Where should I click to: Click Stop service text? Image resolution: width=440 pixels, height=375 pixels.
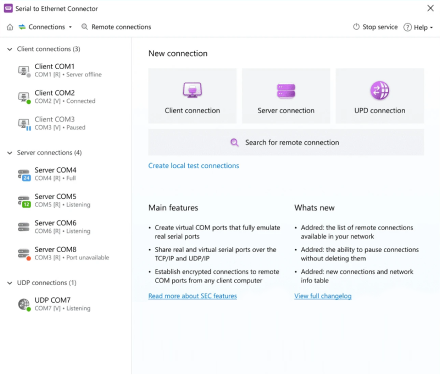pyautogui.click(x=380, y=27)
